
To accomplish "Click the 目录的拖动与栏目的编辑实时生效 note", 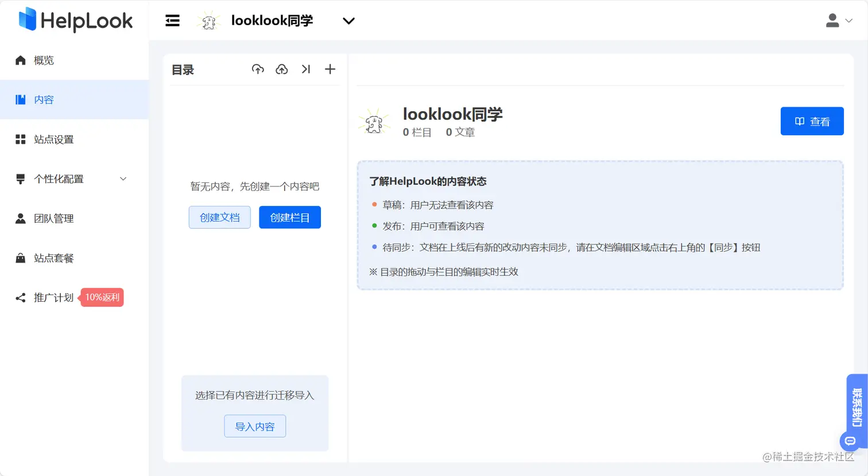I will click(x=444, y=272).
